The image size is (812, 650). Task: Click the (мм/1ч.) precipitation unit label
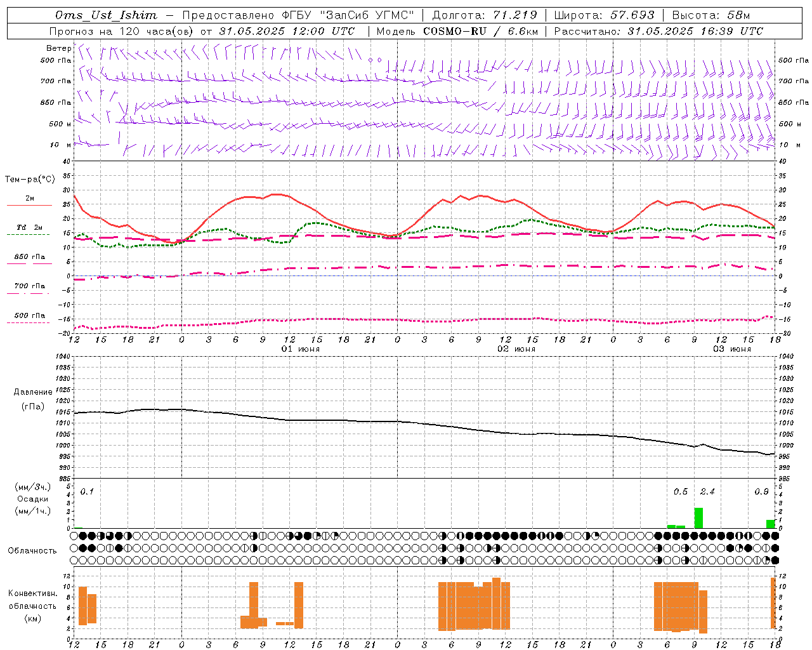click(x=33, y=511)
